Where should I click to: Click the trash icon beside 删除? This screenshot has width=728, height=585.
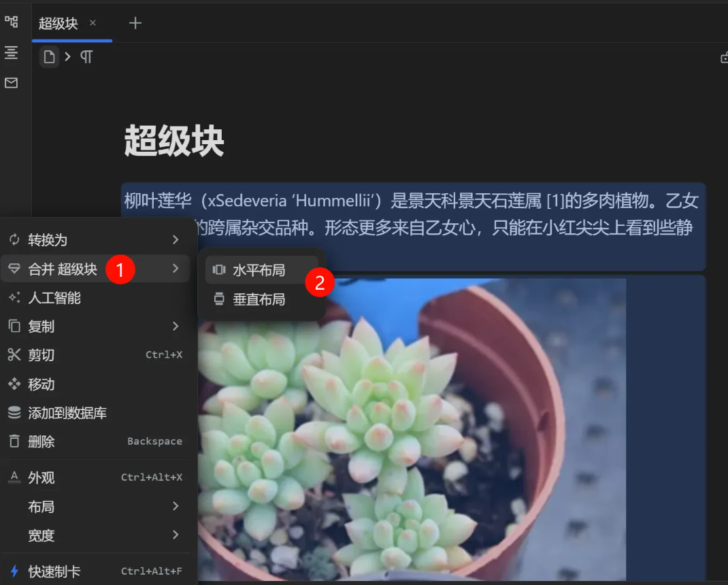coord(14,441)
